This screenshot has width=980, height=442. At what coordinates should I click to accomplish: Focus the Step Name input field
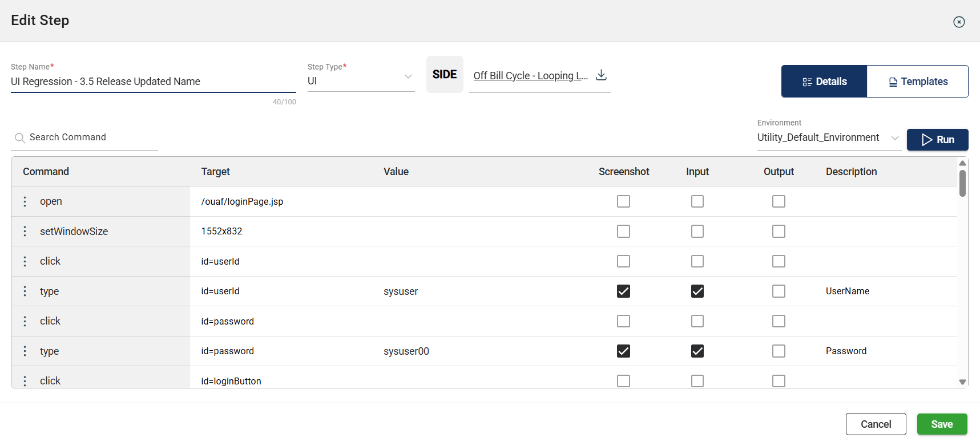(153, 82)
